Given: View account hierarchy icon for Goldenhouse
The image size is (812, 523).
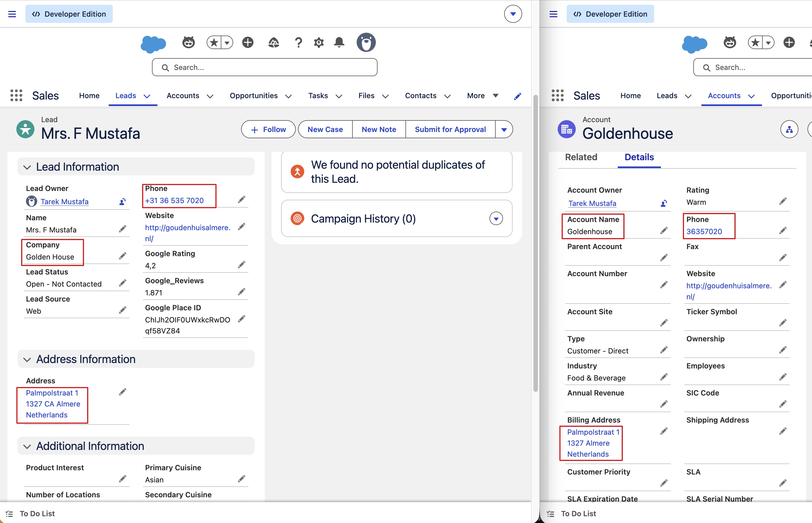Looking at the screenshot, I should (789, 129).
